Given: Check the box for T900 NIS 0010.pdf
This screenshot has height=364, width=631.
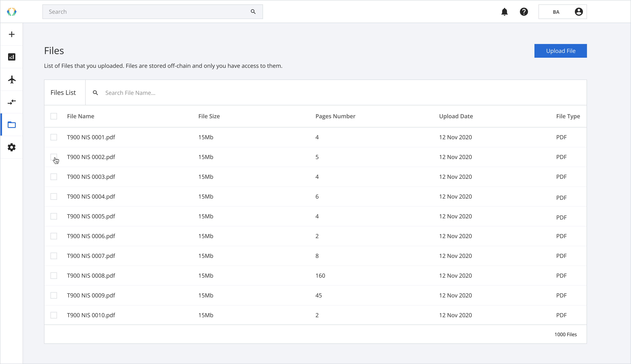Looking at the screenshot, I should (x=54, y=315).
